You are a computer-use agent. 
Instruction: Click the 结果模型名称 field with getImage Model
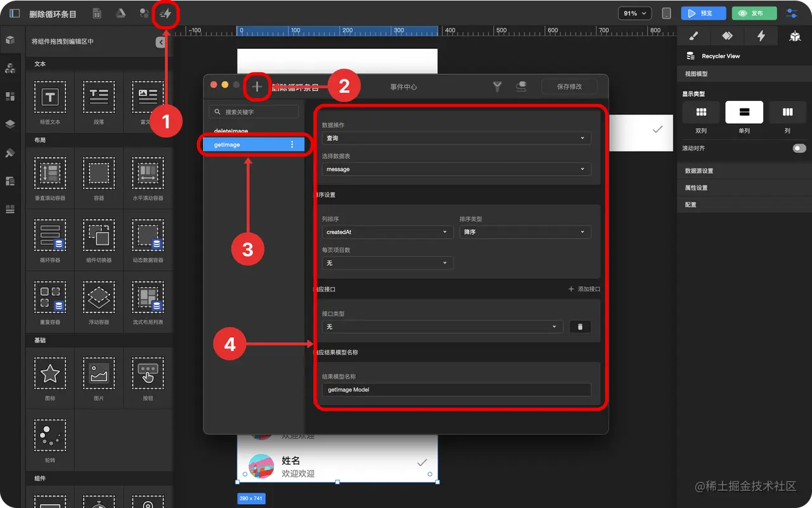457,389
